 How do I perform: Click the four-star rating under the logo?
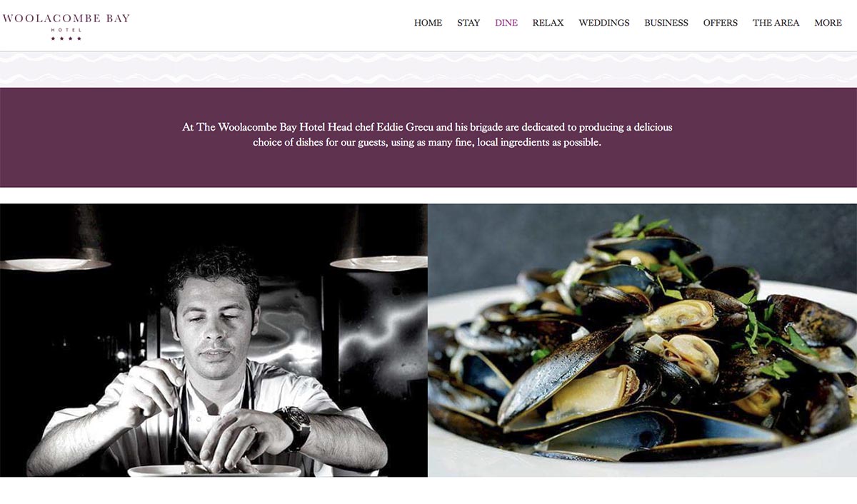(x=66, y=39)
